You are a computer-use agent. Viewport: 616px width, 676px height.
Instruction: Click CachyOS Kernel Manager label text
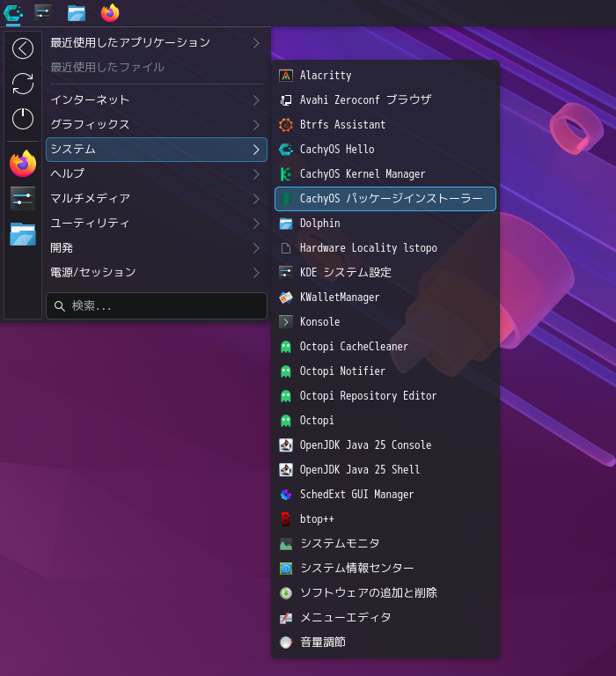coord(363,174)
